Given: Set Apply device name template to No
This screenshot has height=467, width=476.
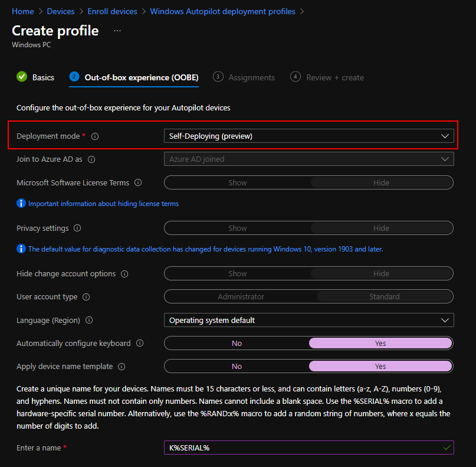Looking at the screenshot, I should tap(237, 367).
